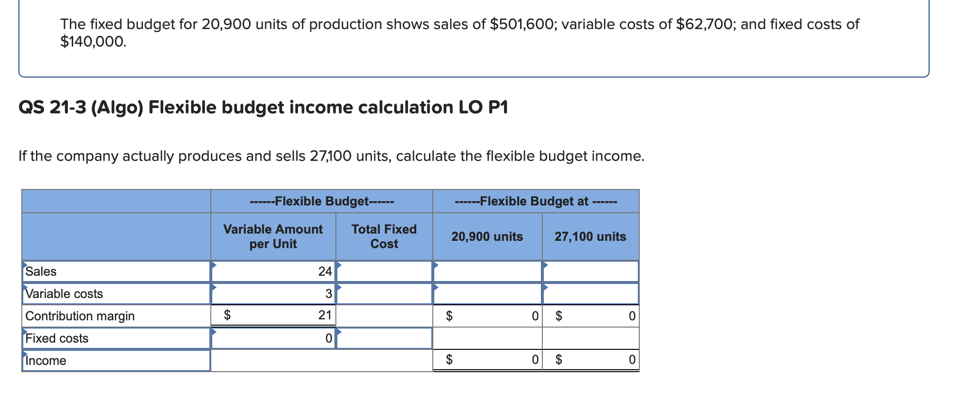Edit Sales variable amount per unit field
Screen dimensions: 980x408
(273, 271)
